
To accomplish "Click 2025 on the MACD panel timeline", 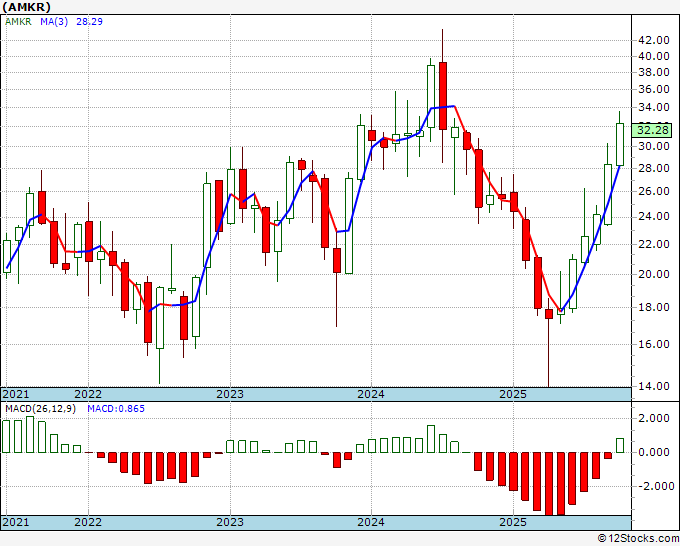I will 513,522.
